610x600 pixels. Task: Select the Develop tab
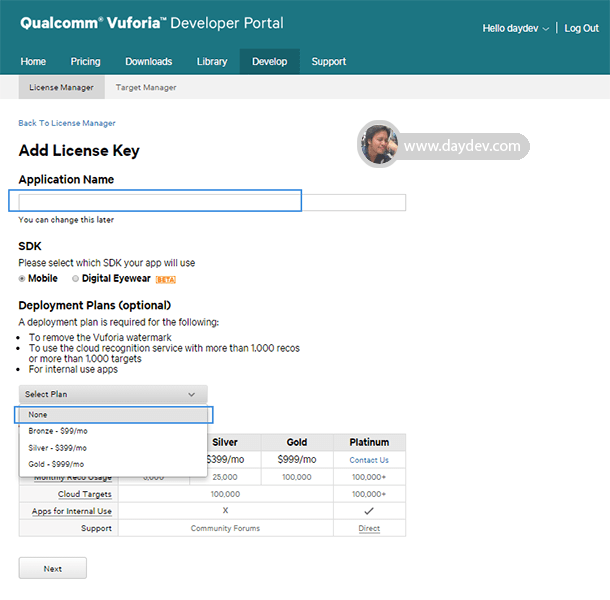270,61
